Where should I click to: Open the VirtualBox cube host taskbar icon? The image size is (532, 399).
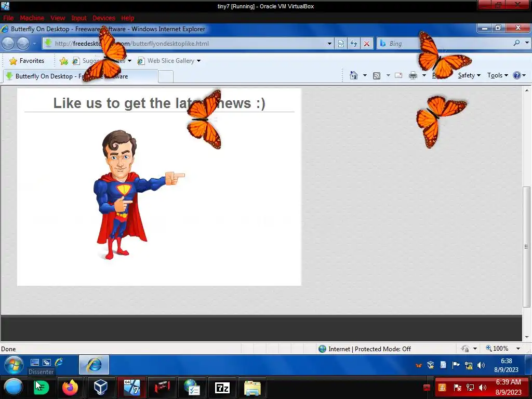click(x=101, y=387)
